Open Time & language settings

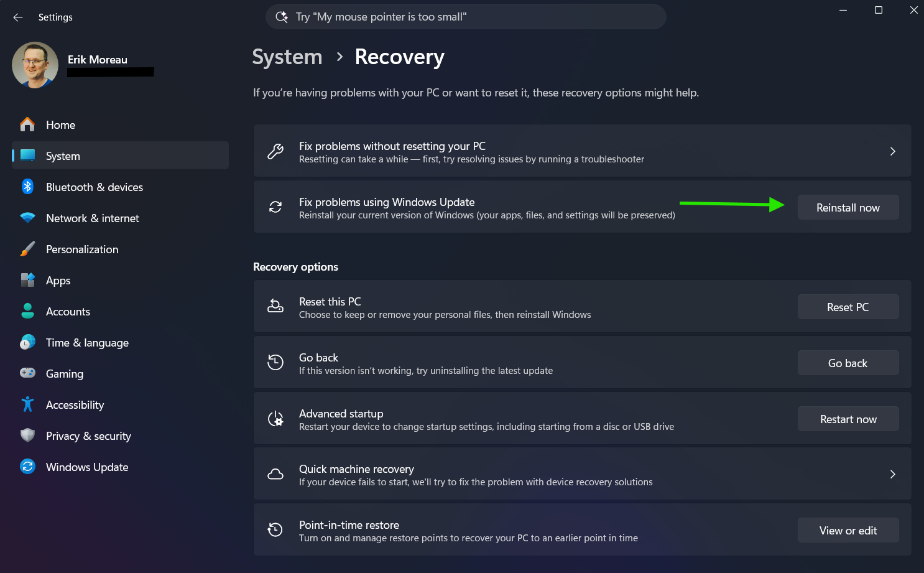(x=121, y=342)
